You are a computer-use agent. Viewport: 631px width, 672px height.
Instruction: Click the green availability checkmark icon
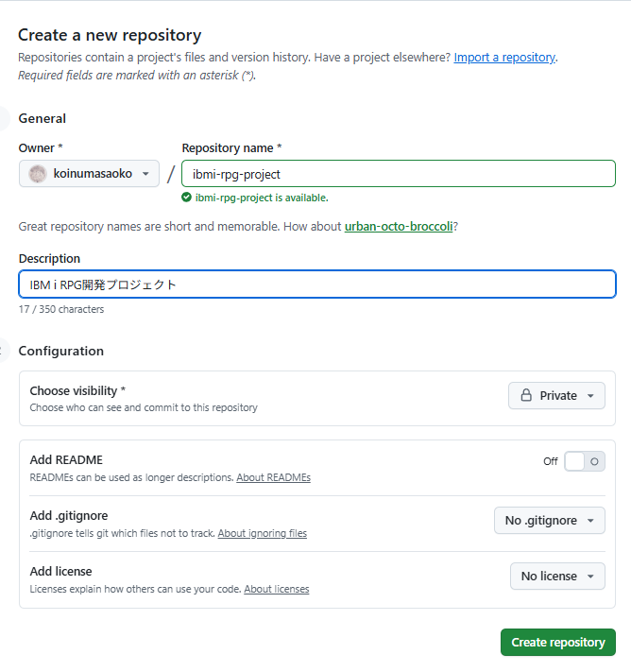pyautogui.click(x=187, y=198)
